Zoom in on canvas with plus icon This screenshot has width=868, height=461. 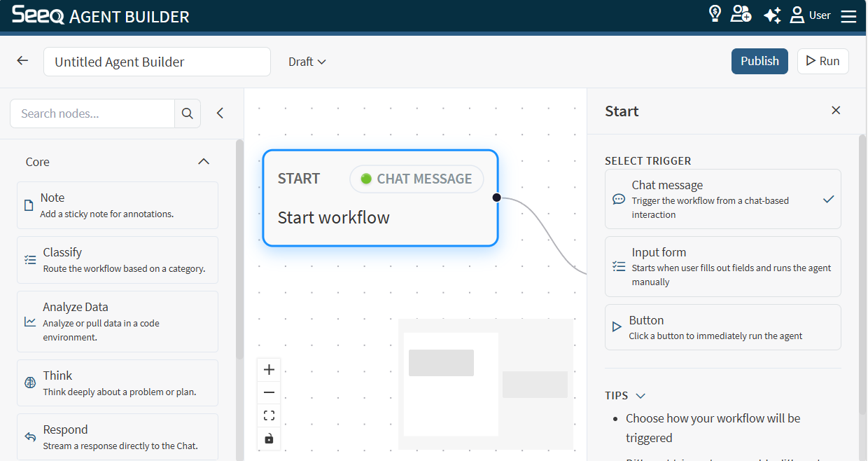[269, 370]
